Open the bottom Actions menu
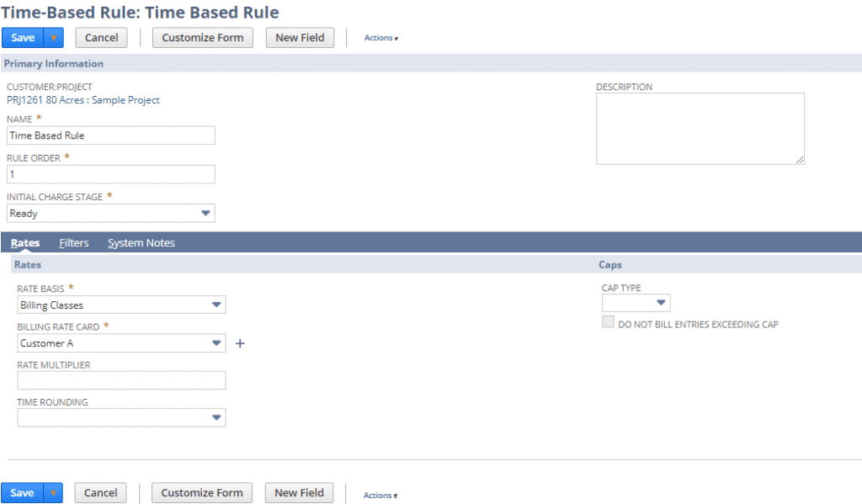 click(x=380, y=496)
